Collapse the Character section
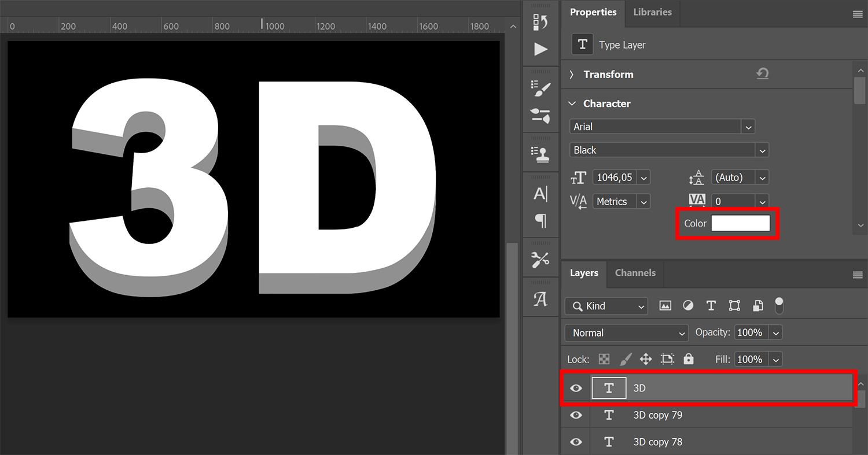The image size is (868, 455). coord(572,103)
